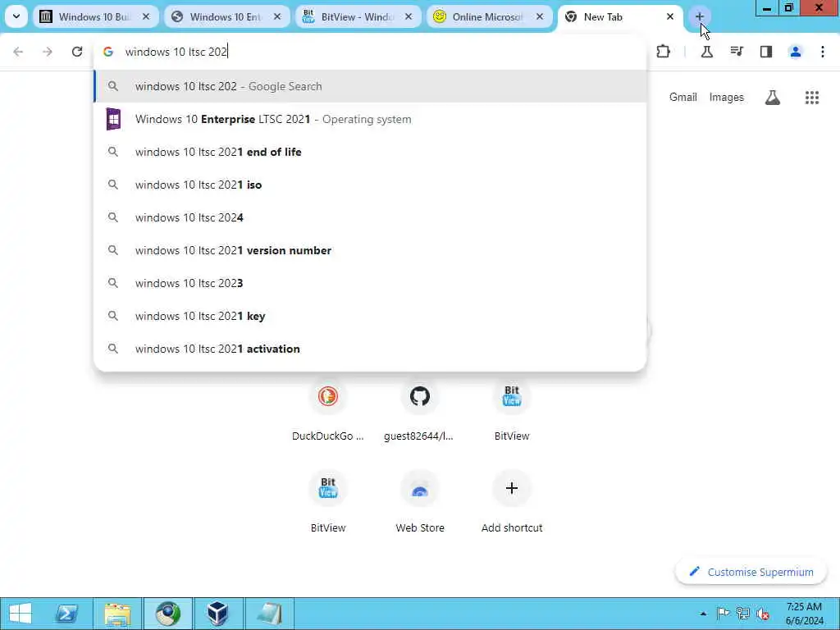
Task: Toggle the side panel icon
Action: [766, 52]
